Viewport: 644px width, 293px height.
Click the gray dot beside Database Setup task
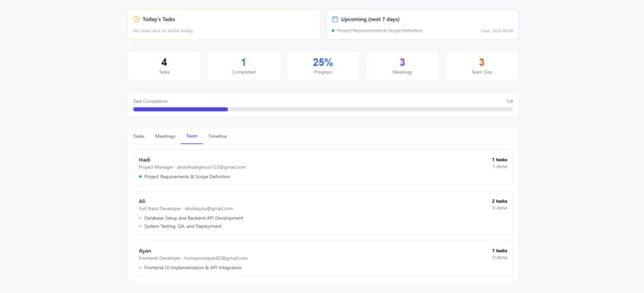click(140, 218)
